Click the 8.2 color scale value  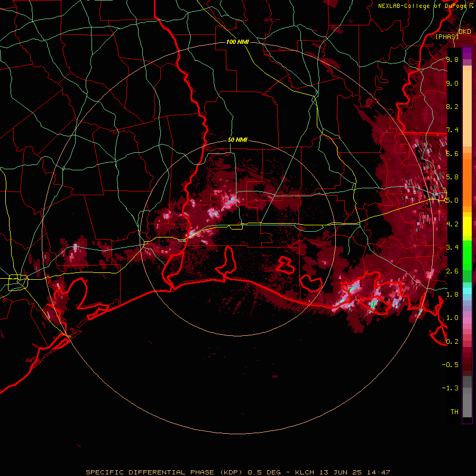pyautogui.click(x=452, y=106)
